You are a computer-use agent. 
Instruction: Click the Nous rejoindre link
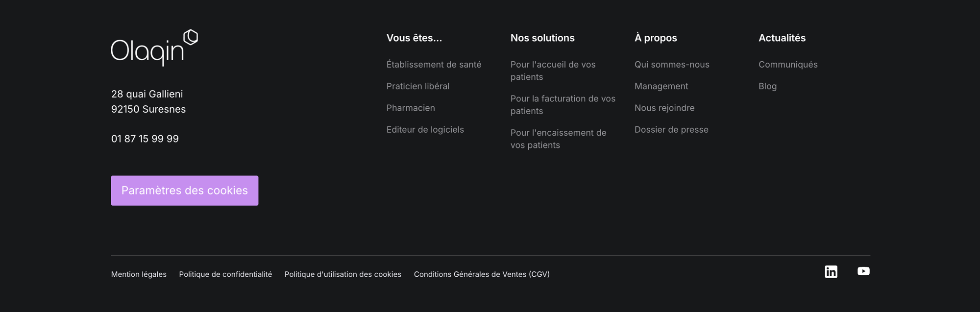click(x=664, y=108)
